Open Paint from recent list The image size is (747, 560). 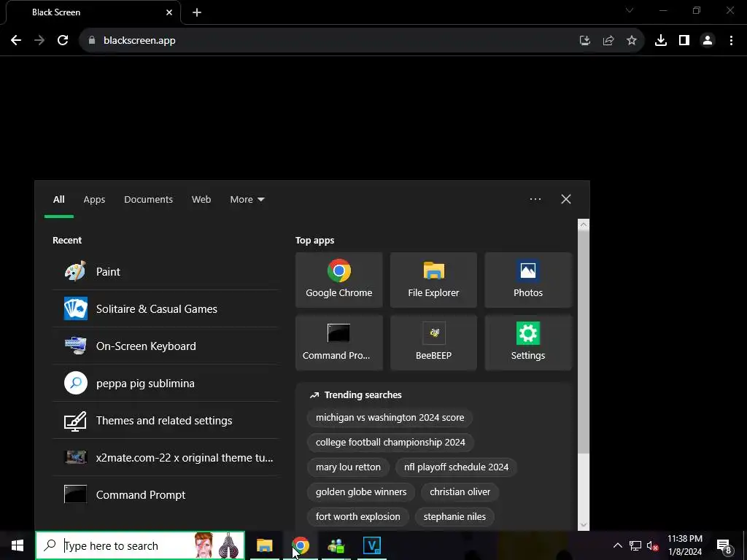(166, 272)
